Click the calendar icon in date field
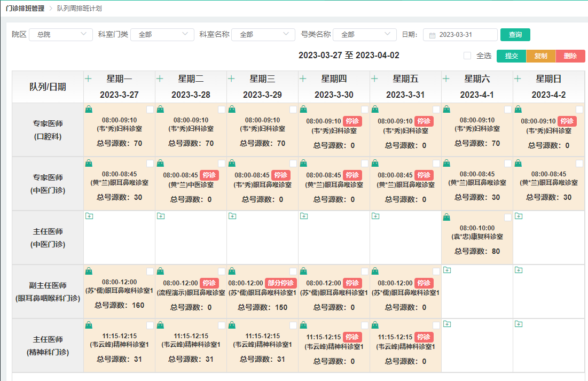588x381 pixels. click(433, 35)
